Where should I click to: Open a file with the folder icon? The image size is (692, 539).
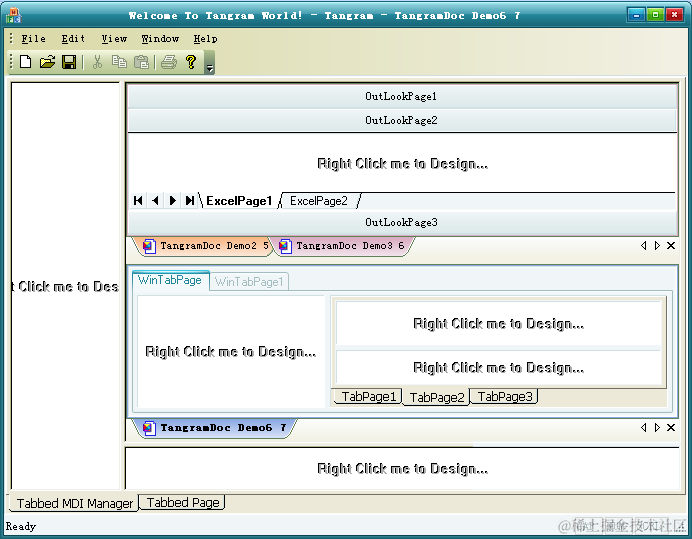(x=47, y=62)
